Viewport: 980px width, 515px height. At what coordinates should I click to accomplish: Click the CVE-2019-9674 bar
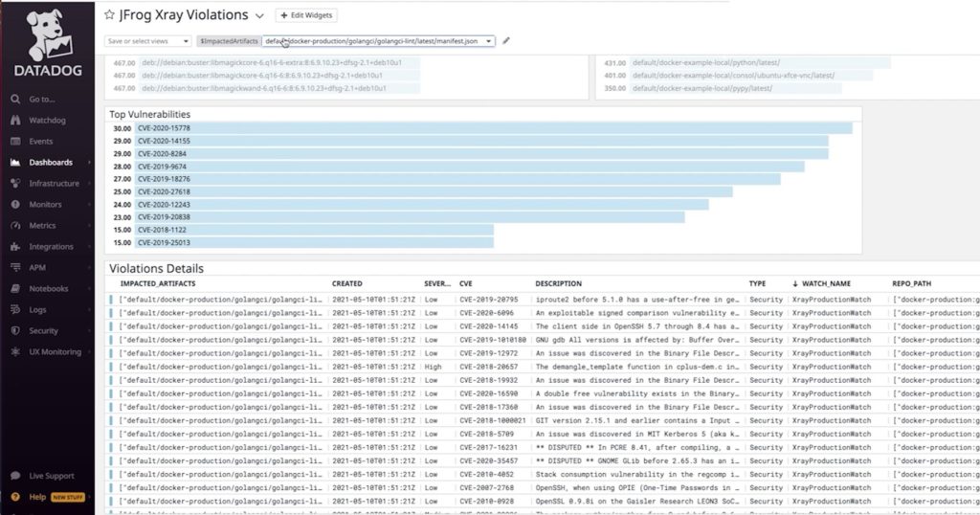pos(469,167)
